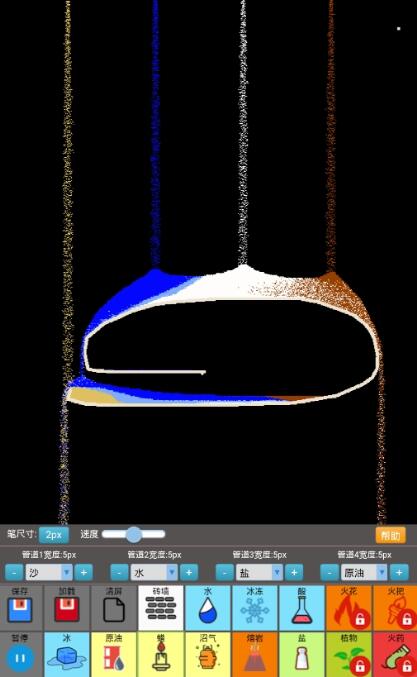Click the blue save (保存) floppy icon

pyautogui.click(x=20, y=609)
